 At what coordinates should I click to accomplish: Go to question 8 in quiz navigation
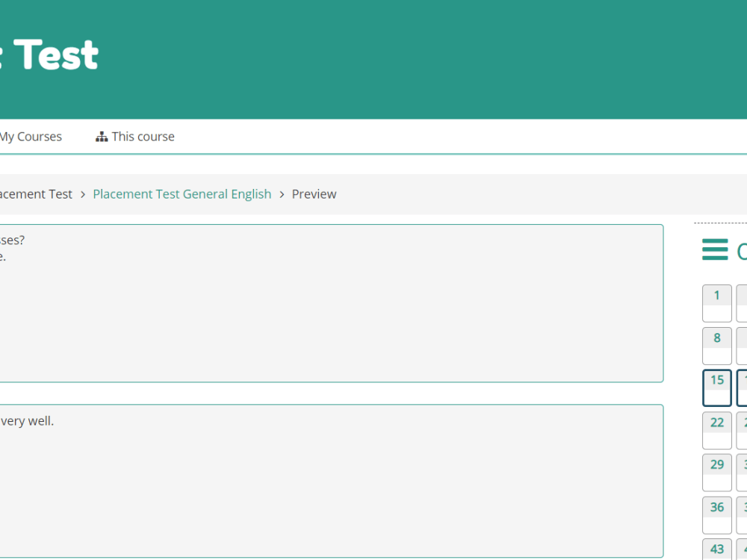point(717,346)
